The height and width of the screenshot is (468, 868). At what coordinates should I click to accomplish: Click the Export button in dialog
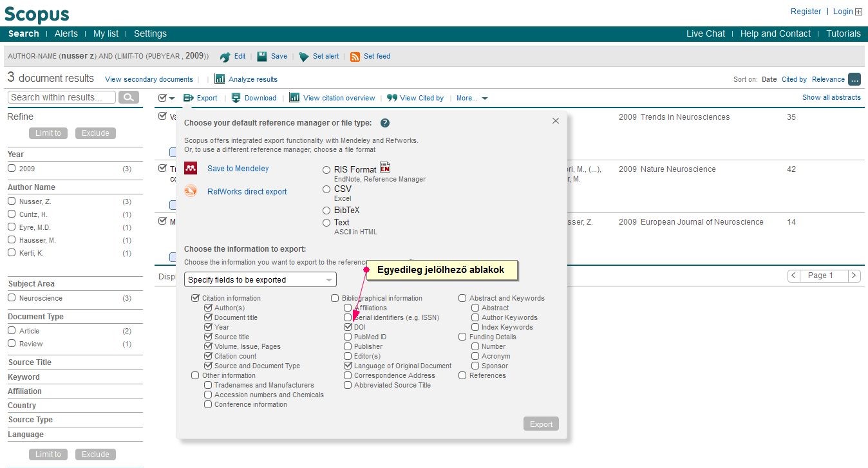coord(542,424)
